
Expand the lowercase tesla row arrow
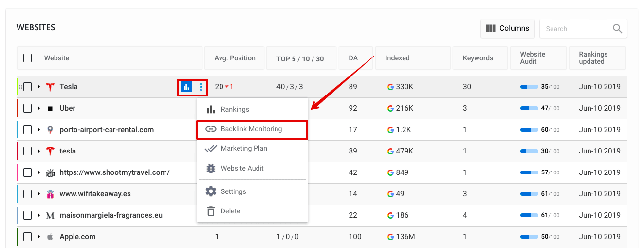point(39,151)
